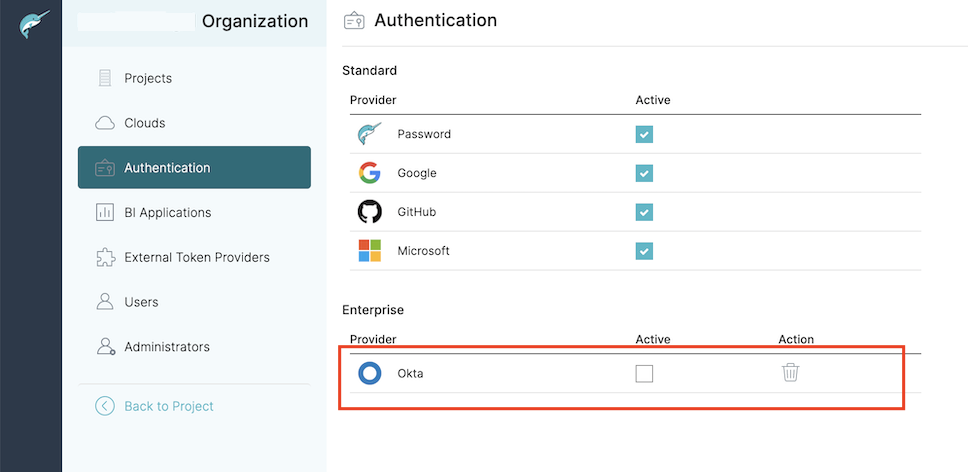The width and height of the screenshot is (968, 472).
Task: Click the BI Applications chart icon
Action: 105,212
